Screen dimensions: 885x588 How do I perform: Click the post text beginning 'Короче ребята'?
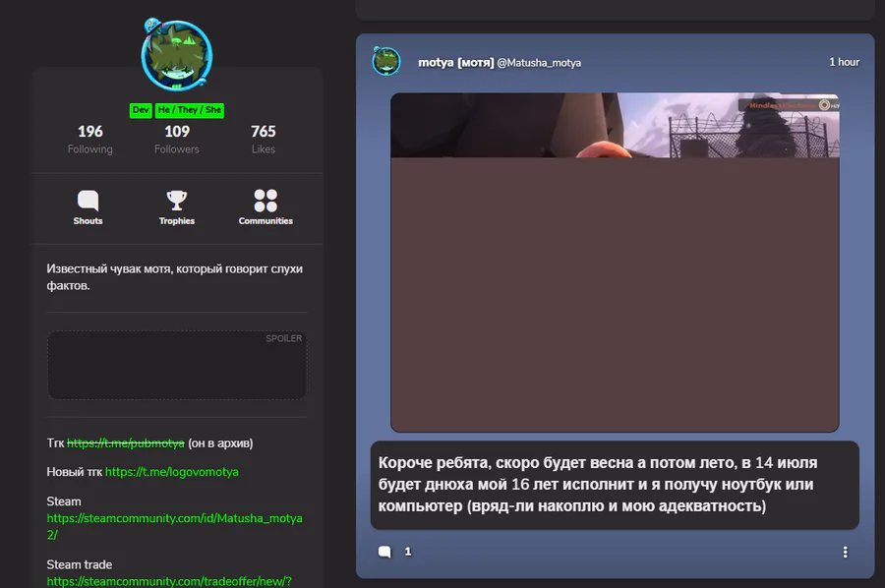click(x=598, y=484)
